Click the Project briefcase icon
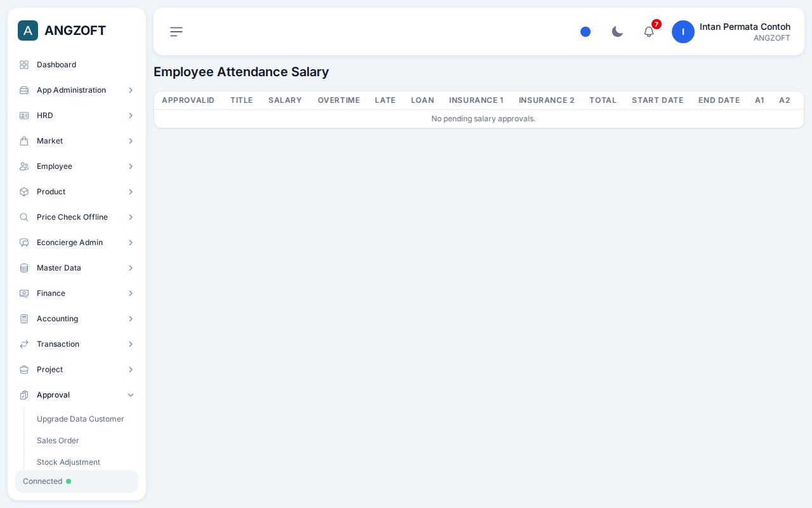The image size is (812, 508). click(24, 370)
